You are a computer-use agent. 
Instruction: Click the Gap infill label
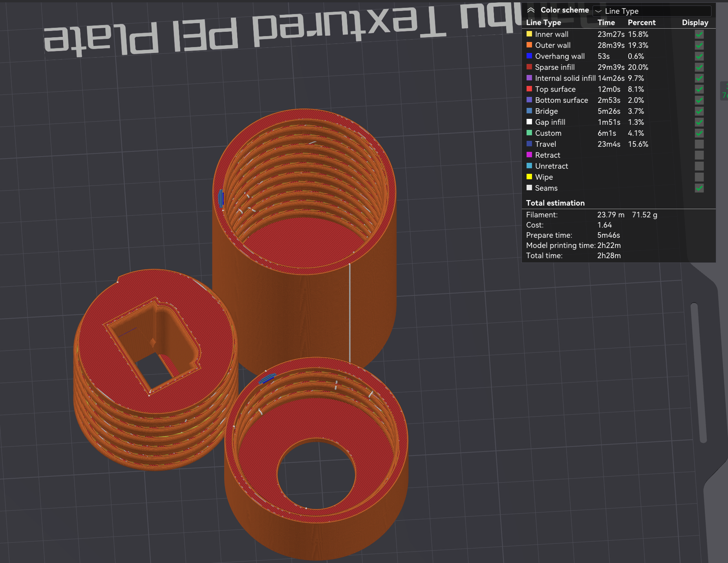[550, 122]
